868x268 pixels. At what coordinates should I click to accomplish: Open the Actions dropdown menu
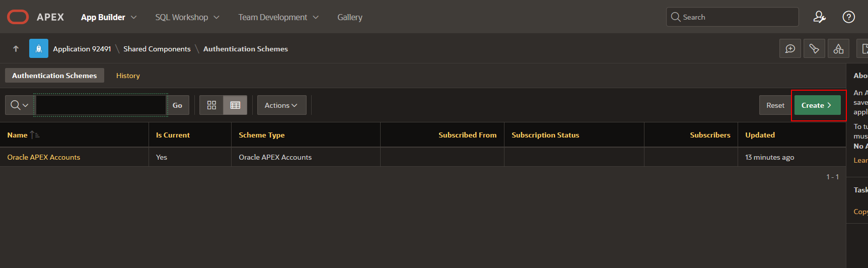(x=281, y=105)
